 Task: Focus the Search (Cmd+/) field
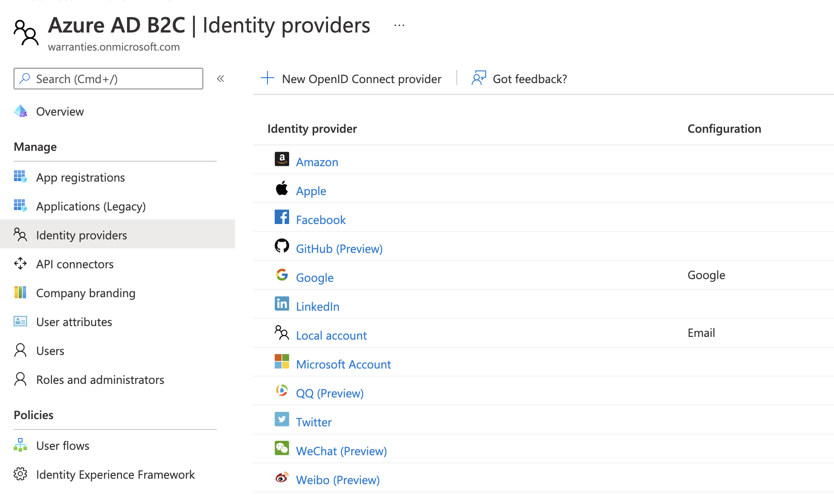pyautogui.click(x=108, y=79)
